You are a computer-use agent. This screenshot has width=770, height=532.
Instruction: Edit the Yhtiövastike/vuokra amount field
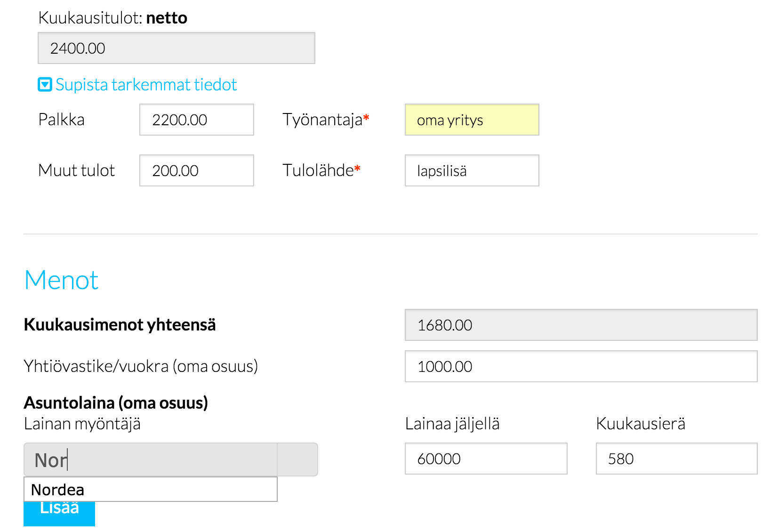(x=581, y=366)
